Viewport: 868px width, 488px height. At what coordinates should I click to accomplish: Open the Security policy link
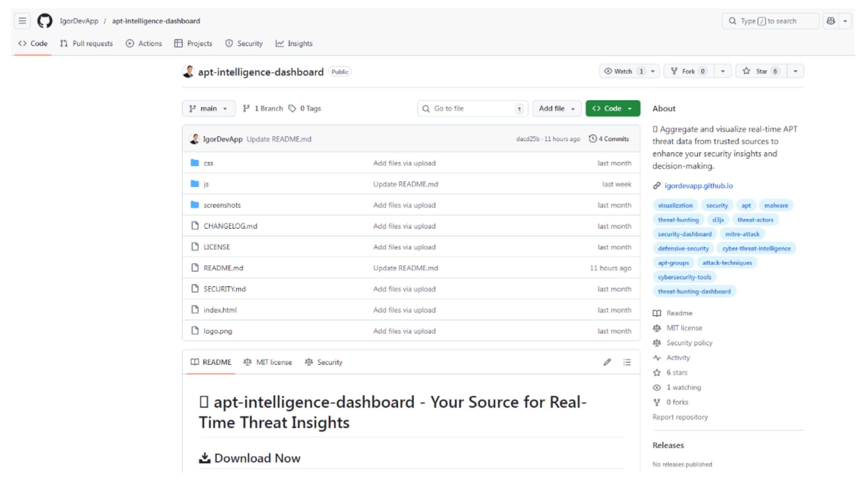click(x=689, y=343)
